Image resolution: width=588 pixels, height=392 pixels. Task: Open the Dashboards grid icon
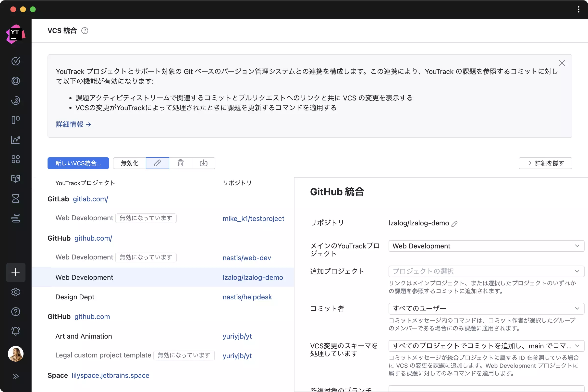15,159
